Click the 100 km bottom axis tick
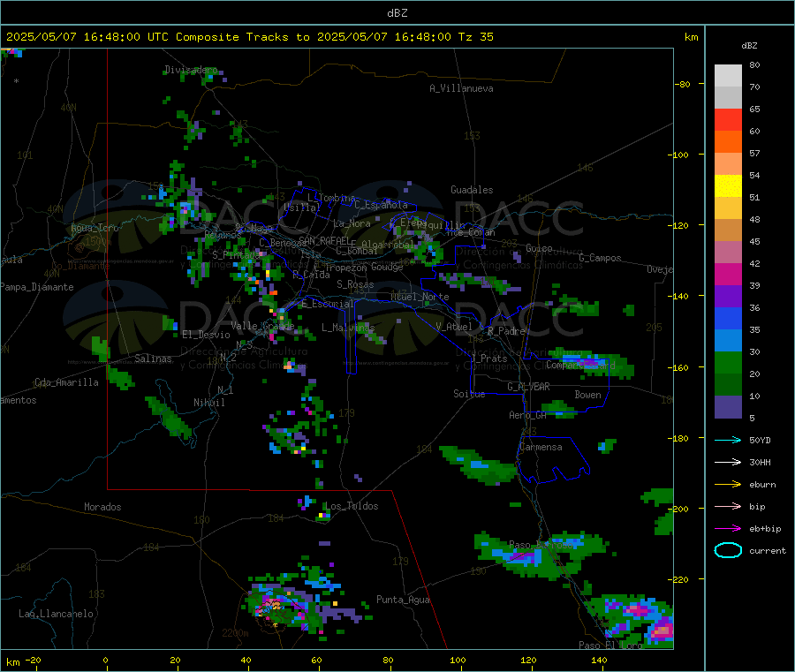 [x=458, y=661]
